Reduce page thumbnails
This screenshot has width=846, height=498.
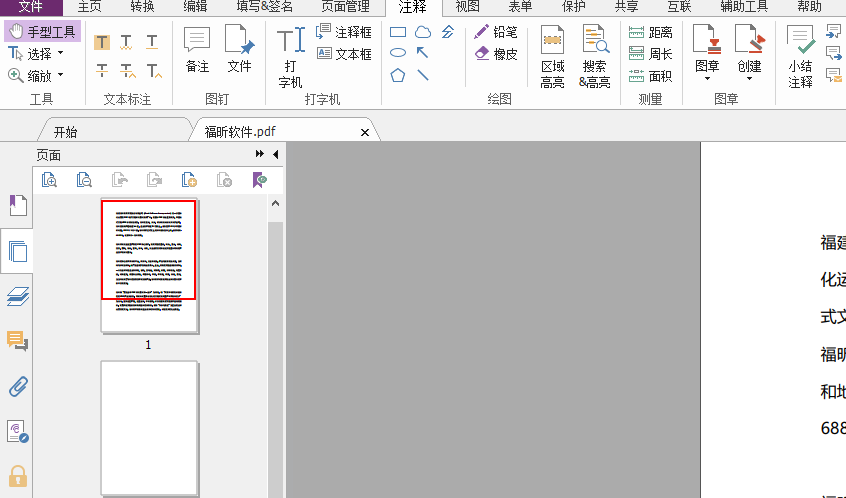(x=84, y=180)
